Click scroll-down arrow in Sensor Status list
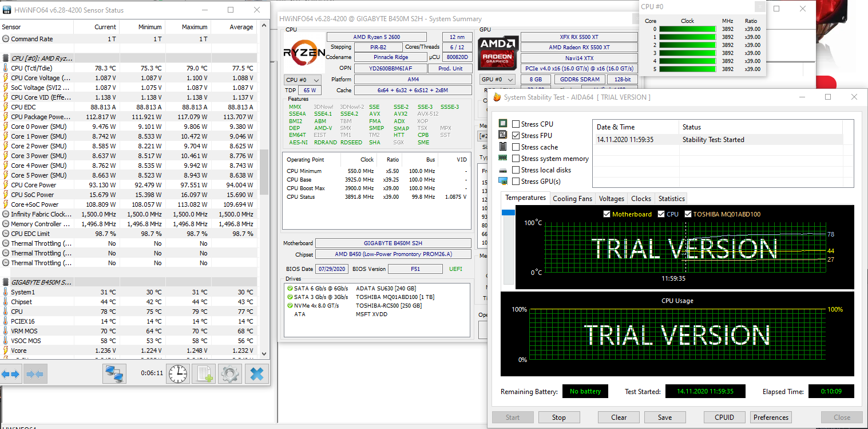 (264, 353)
